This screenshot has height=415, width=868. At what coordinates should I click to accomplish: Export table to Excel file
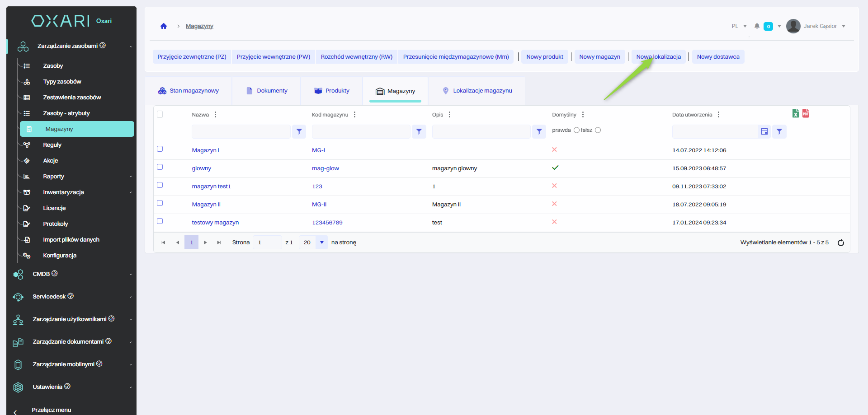(795, 113)
